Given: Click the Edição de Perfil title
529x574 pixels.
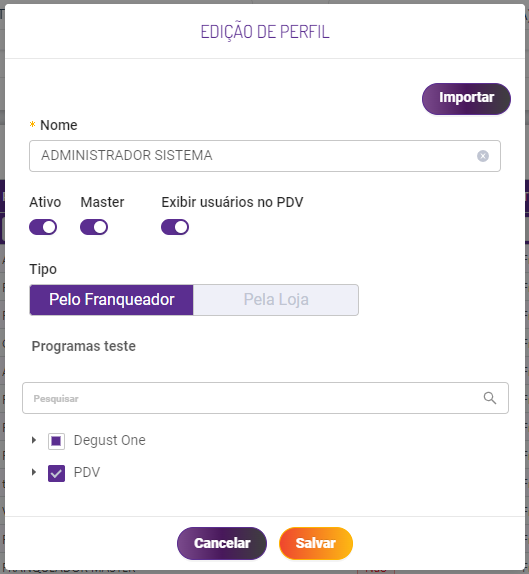Looking at the screenshot, I should (265, 32).
